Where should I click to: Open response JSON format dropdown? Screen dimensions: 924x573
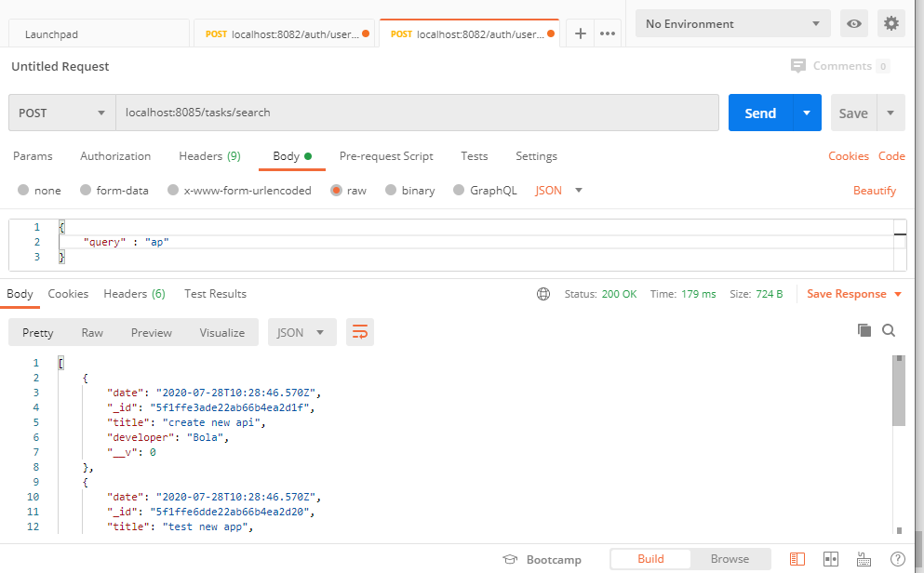pos(301,332)
